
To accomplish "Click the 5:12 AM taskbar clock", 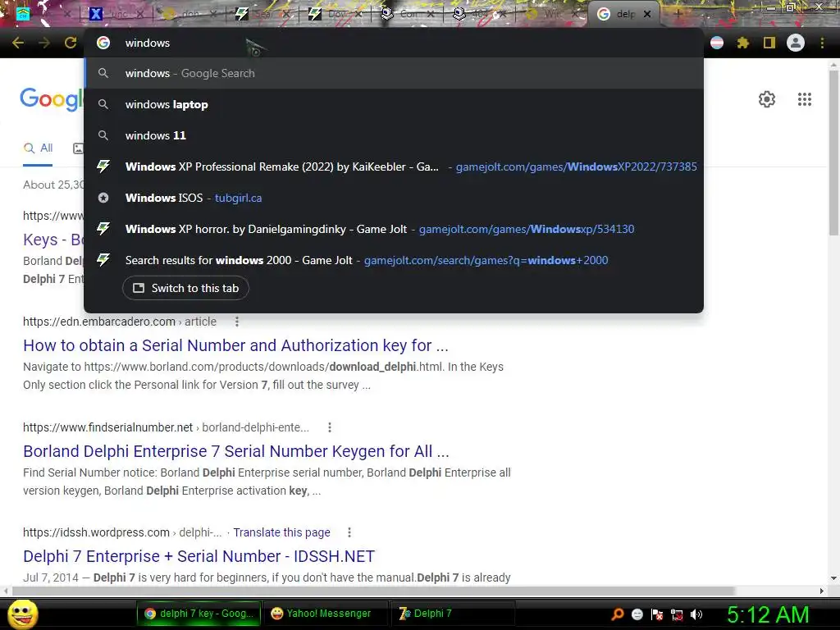I will tap(768, 614).
